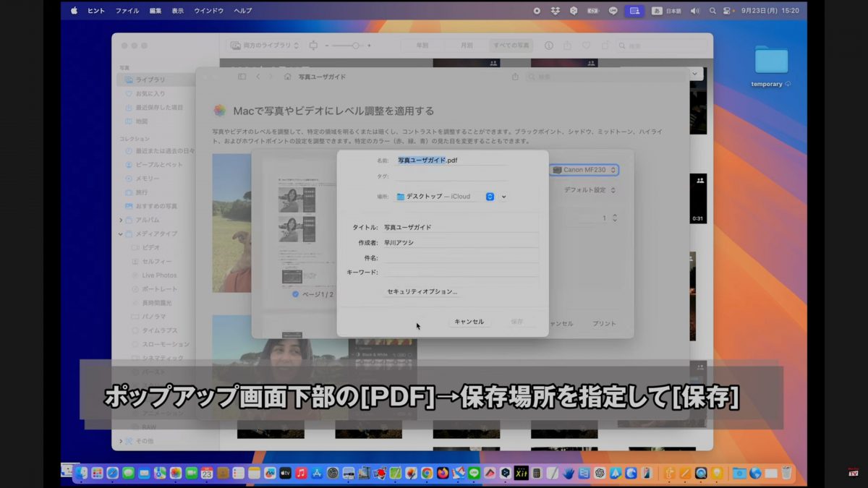The width and height of the screenshot is (868, 488).
Task: Click the Info icon in Photos toolbar
Action: [548, 46]
